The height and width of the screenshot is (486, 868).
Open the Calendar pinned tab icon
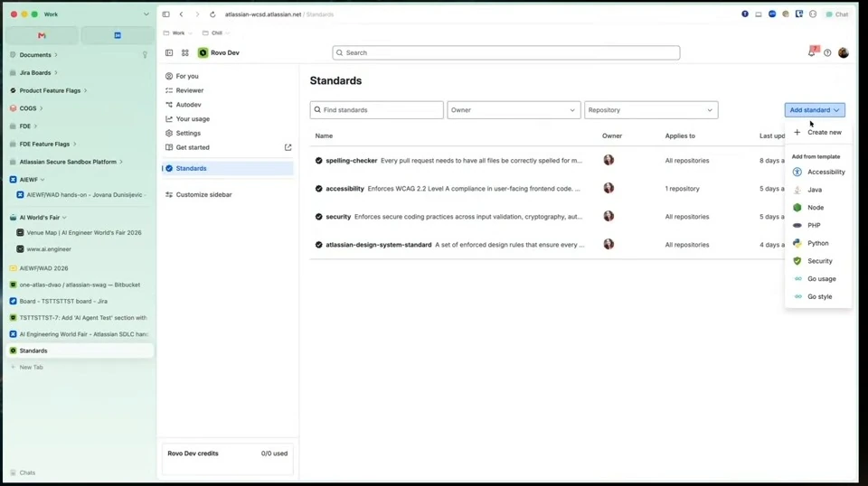(x=118, y=35)
